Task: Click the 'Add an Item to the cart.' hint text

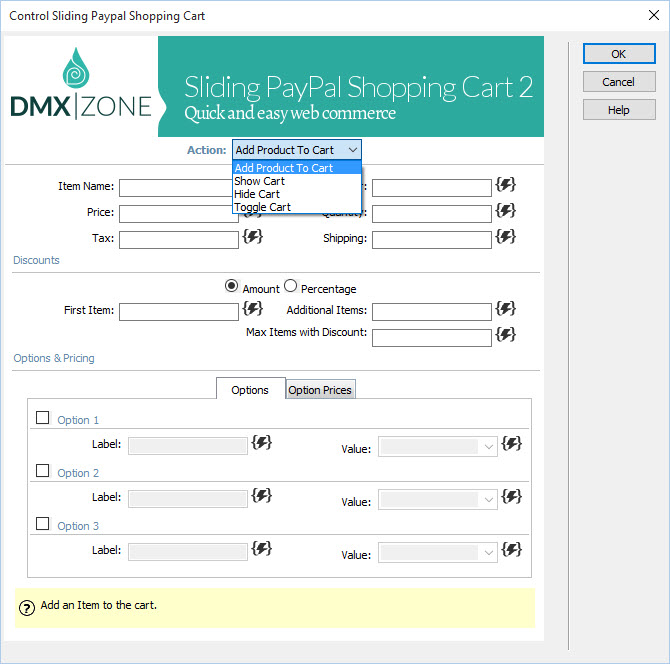Action: [x=99, y=605]
